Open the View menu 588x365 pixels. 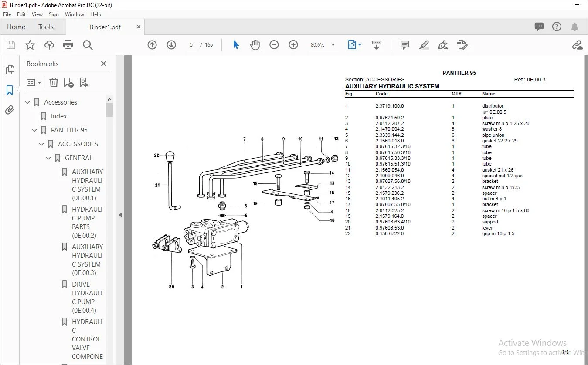(x=37, y=14)
